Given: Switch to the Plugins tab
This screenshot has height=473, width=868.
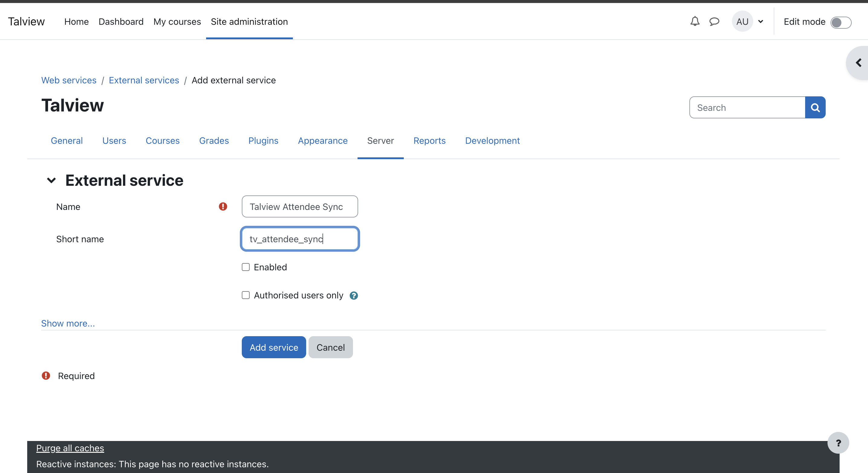Looking at the screenshot, I should (x=263, y=141).
